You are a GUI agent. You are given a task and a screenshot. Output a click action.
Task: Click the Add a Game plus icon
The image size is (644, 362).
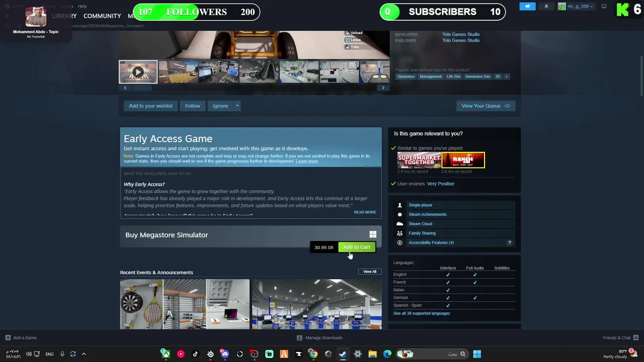8,338
